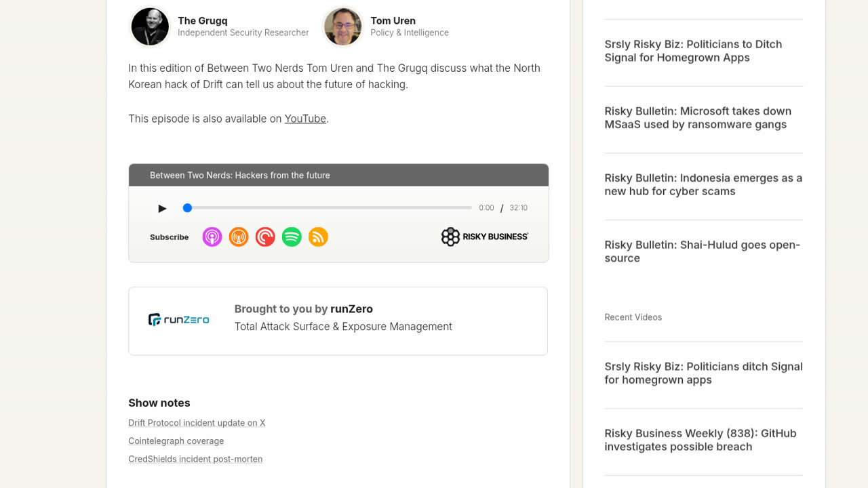Read Microsoft takes down MSaaS bulletin
This screenshot has height=488, width=868.
pos(698,118)
